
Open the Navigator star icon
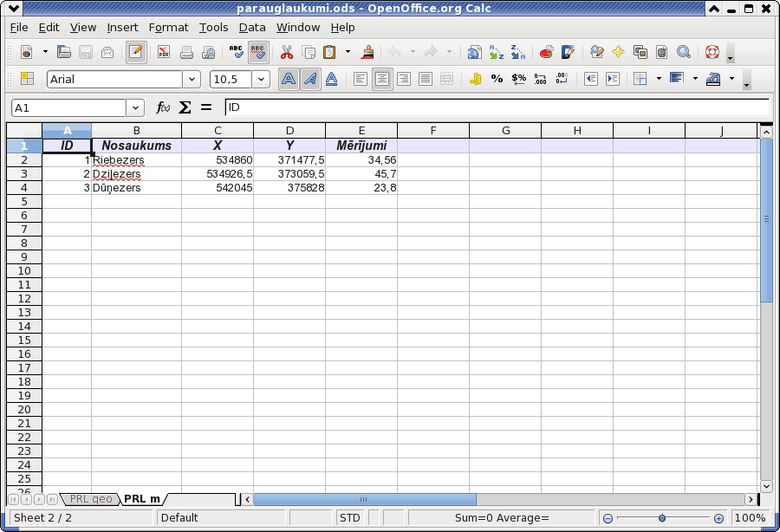pyautogui.click(x=618, y=52)
